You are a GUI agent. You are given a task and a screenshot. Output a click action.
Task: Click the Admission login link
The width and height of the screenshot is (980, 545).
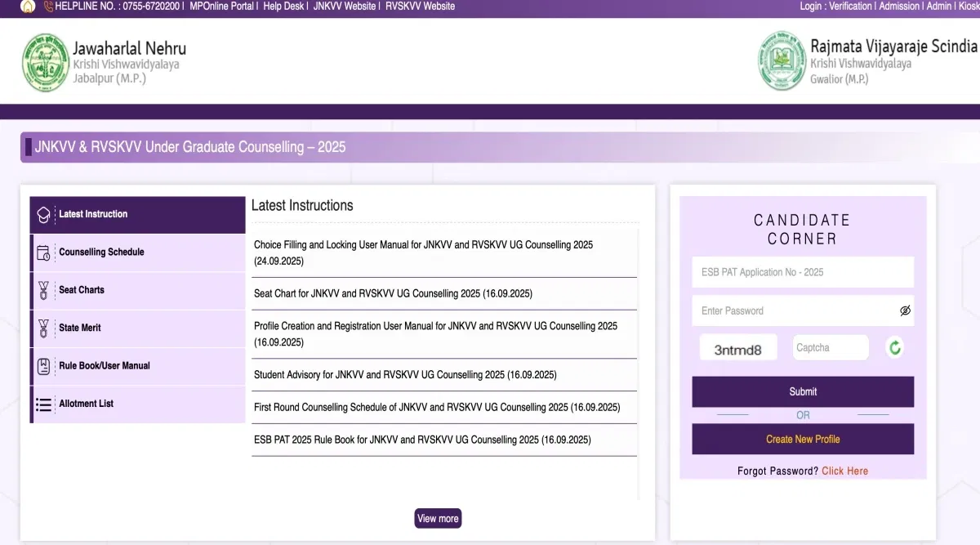click(x=899, y=6)
